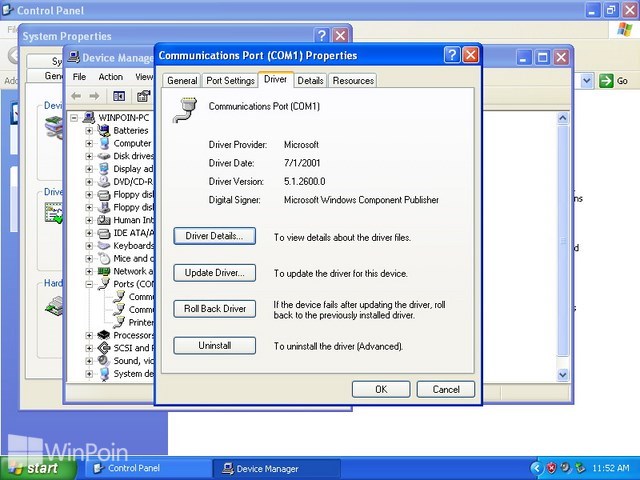This screenshot has width=640, height=480.
Task: Click the Uninstall driver button
Action: 214,345
